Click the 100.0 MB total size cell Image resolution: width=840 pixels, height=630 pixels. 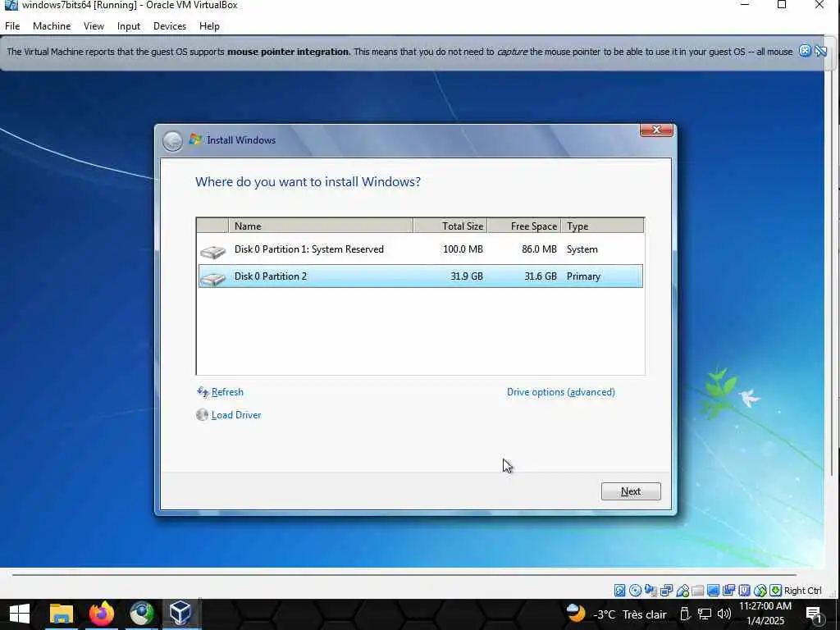(463, 249)
